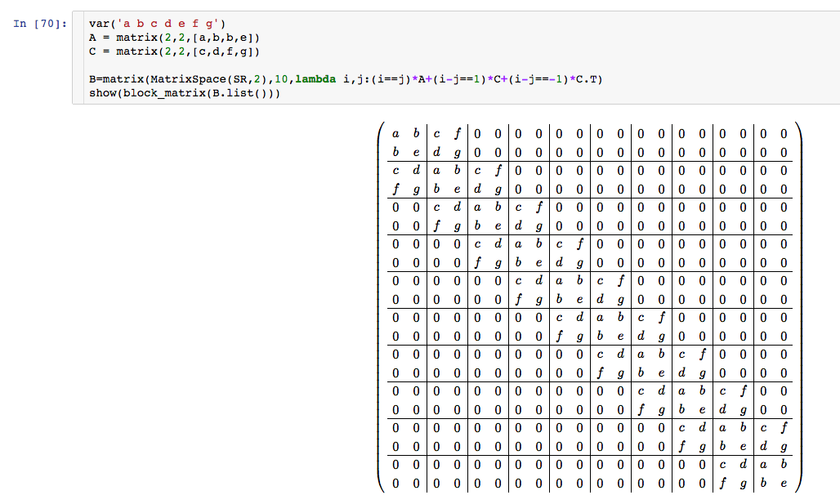The height and width of the screenshot is (504, 840).
Task: Click the matrix's left parenthesis
Action: click(x=380, y=307)
